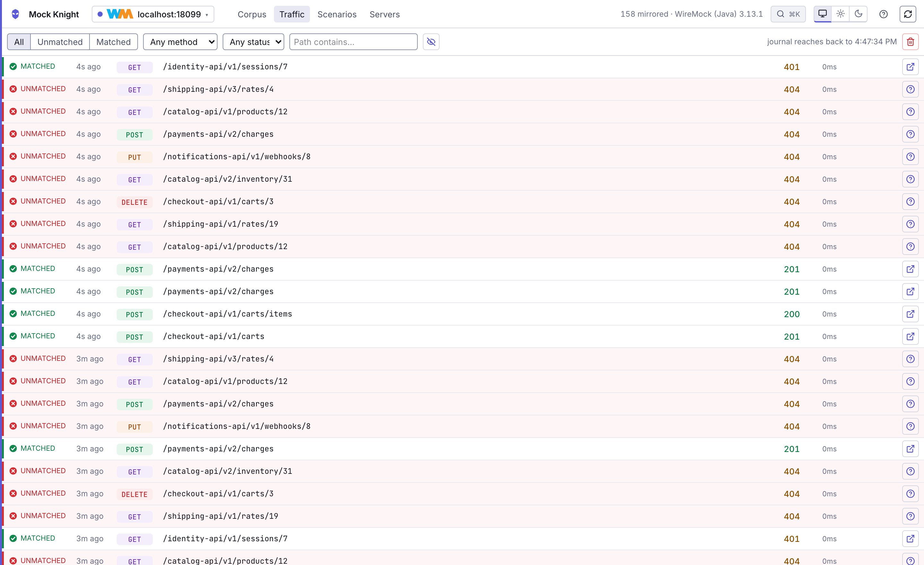Click the PUT badge in the 3m ago row
This screenshot has height=565, width=924.
(135, 427)
